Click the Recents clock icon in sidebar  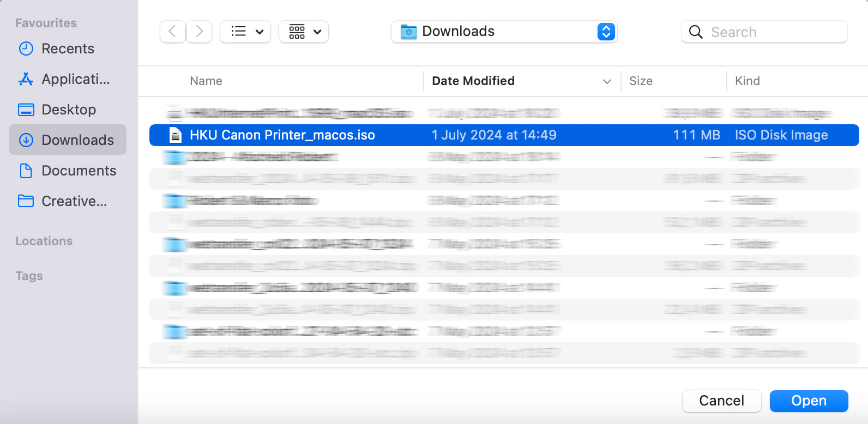pos(26,49)
